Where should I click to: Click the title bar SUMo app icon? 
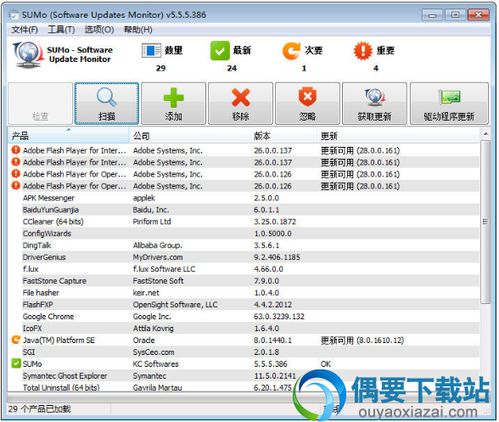pyautogui.click(x=14, y=15)
